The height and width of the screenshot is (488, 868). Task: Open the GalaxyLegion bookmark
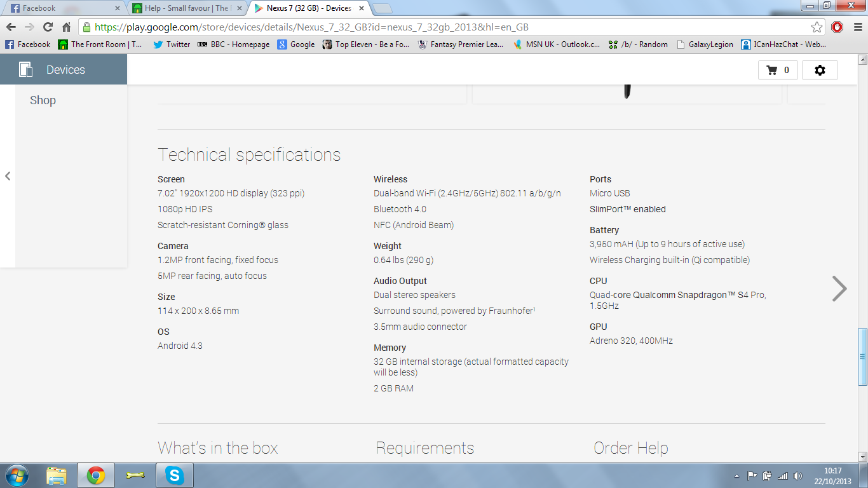coord(705,44)
